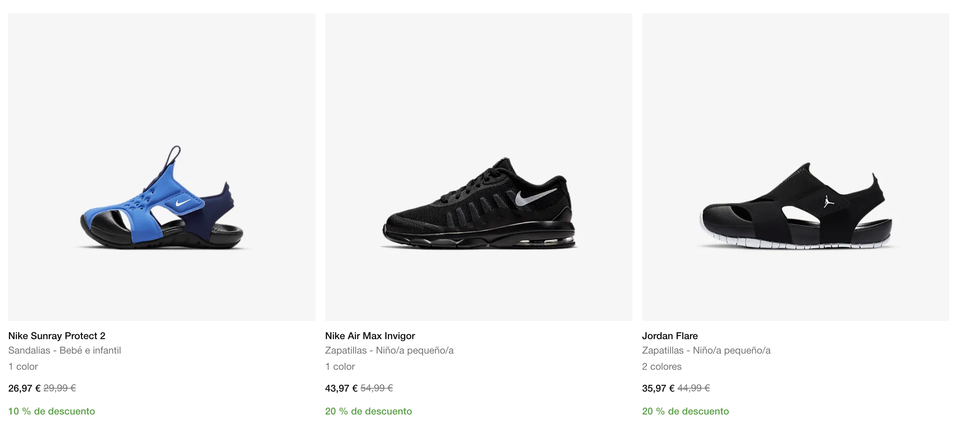
Task: Click the Jordan Flare category subtitle
Action: [706, 350]
